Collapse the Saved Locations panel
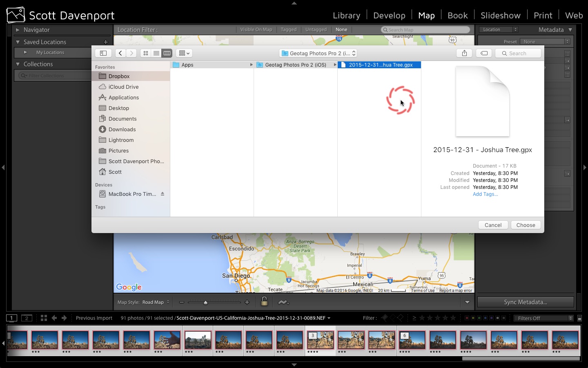 (x=18, y=42)
